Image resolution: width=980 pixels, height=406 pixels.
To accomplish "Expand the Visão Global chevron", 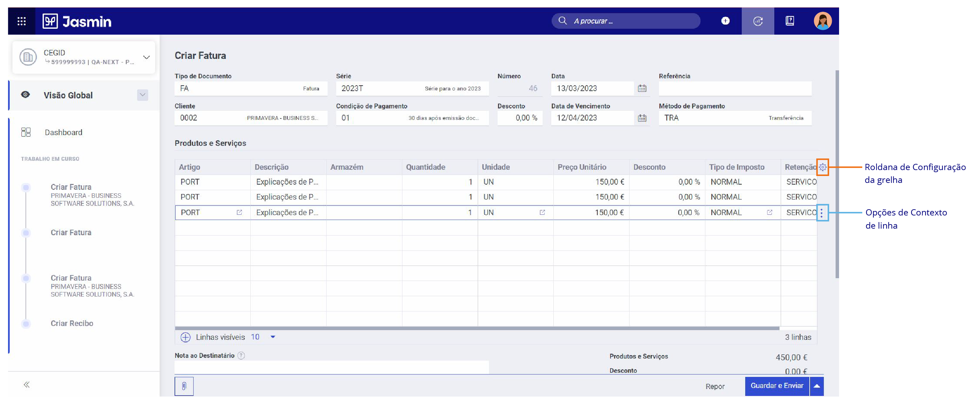I will pyautogui.click(x=142, y=95).
